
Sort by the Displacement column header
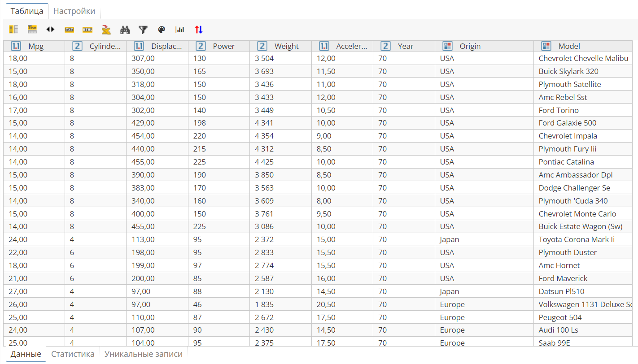(x=157, y=46)
